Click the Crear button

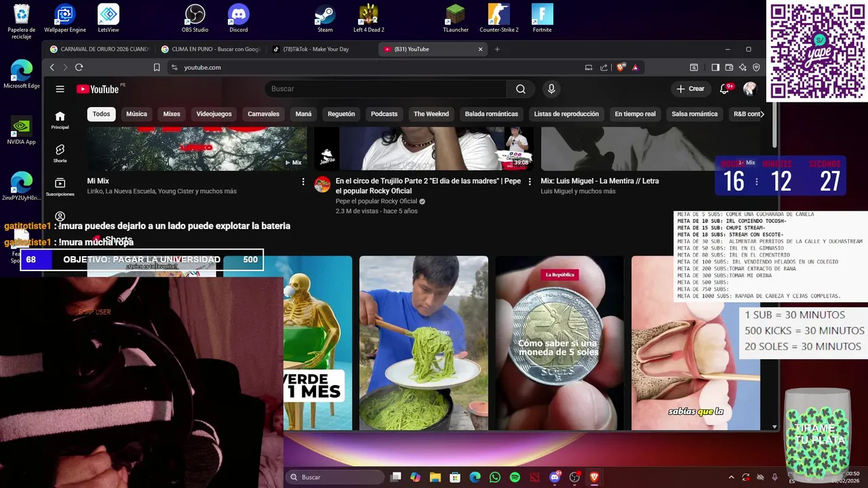690,89
